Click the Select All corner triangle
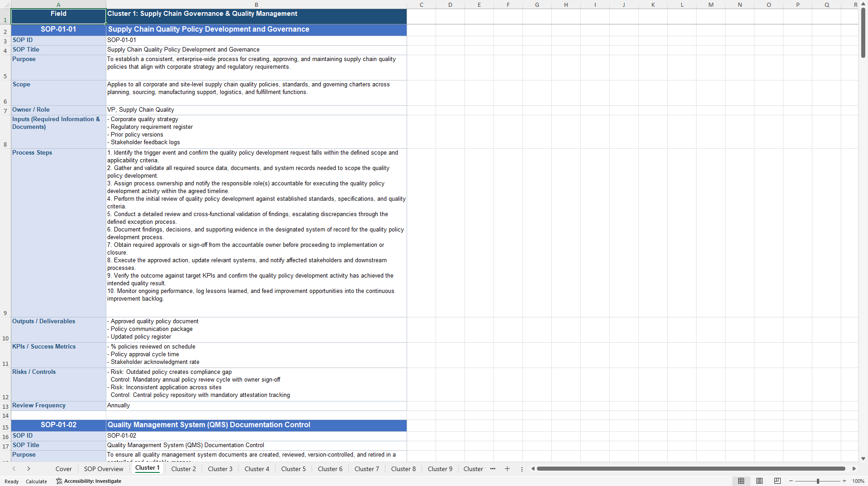This screenshot has height=486, width=868. pos(5,5)
